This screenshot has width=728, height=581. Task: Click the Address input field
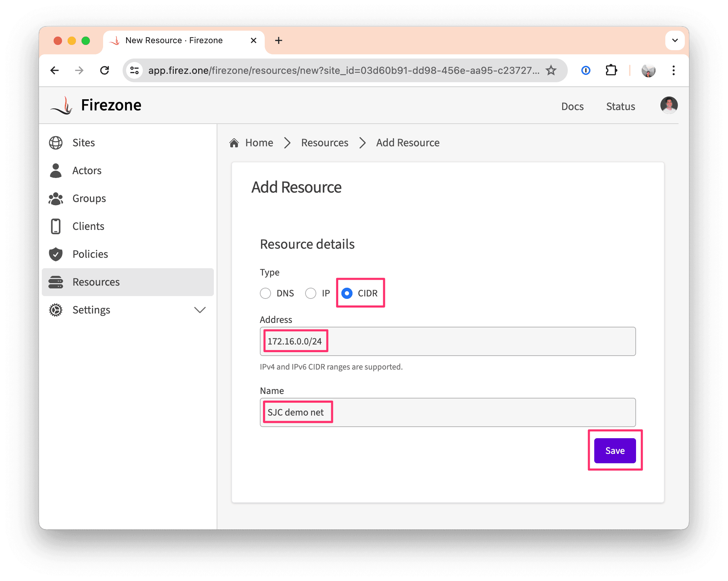pyautogui.click(x=447, y=341)
